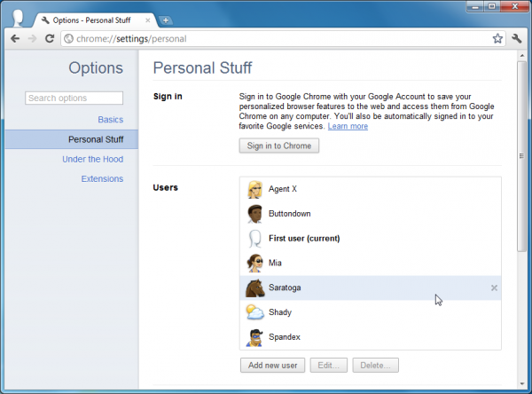Image resolution: width=532 pixels, height=394 pixels.
Task: Close the Options - Personal Stuff tab
Action: [x=147, y=20]
